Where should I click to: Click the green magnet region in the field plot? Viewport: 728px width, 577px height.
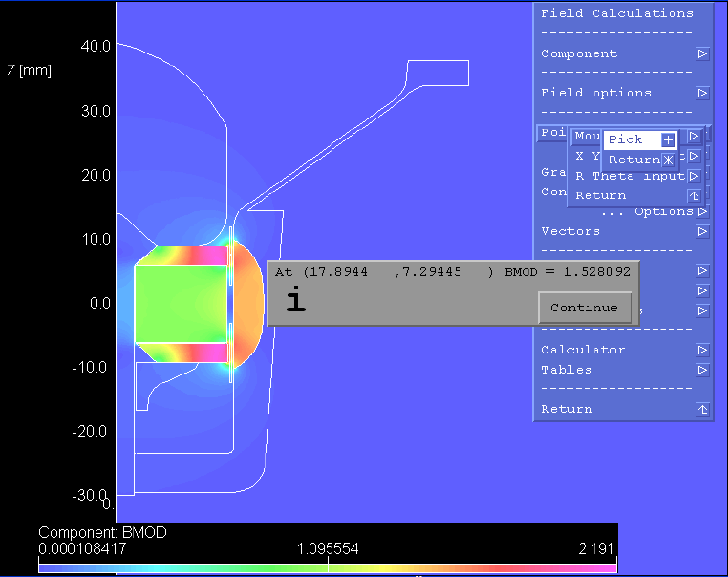[181, 303]
